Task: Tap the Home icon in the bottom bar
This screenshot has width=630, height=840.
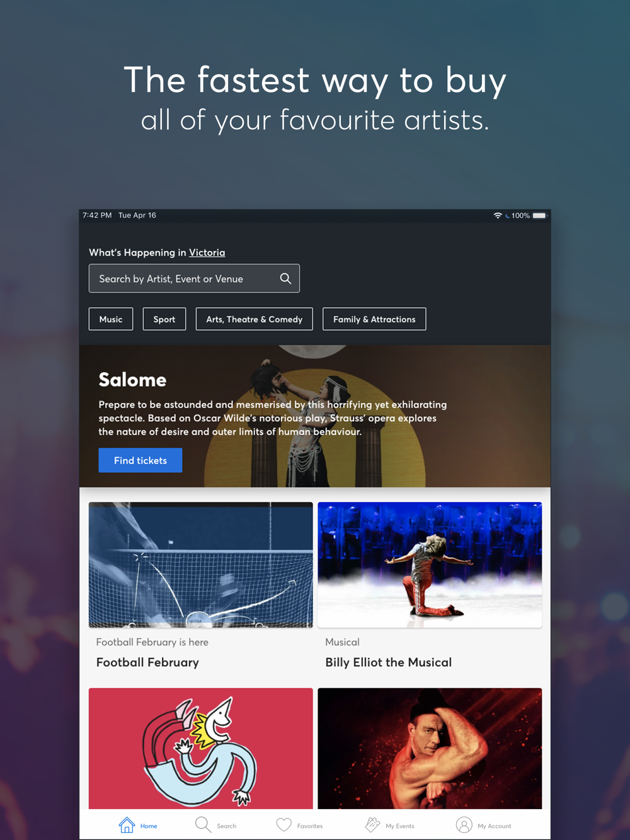Action: [127, 825]
